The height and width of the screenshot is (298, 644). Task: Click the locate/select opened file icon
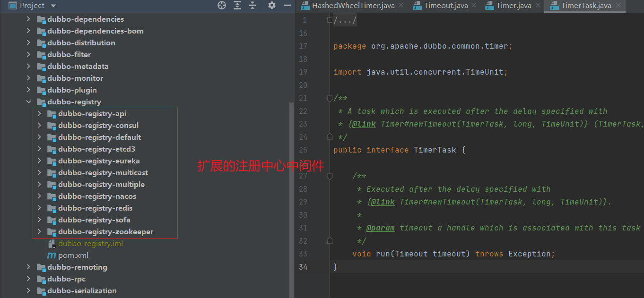pos(222,5)
